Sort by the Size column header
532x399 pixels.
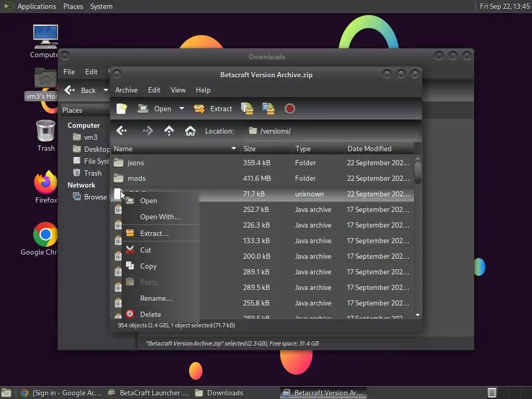tap(267, 149)
